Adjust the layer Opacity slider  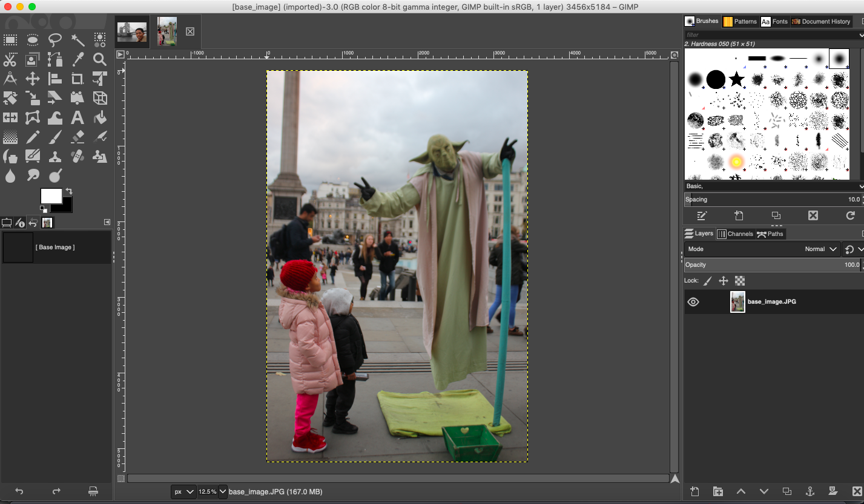point(773,265)
